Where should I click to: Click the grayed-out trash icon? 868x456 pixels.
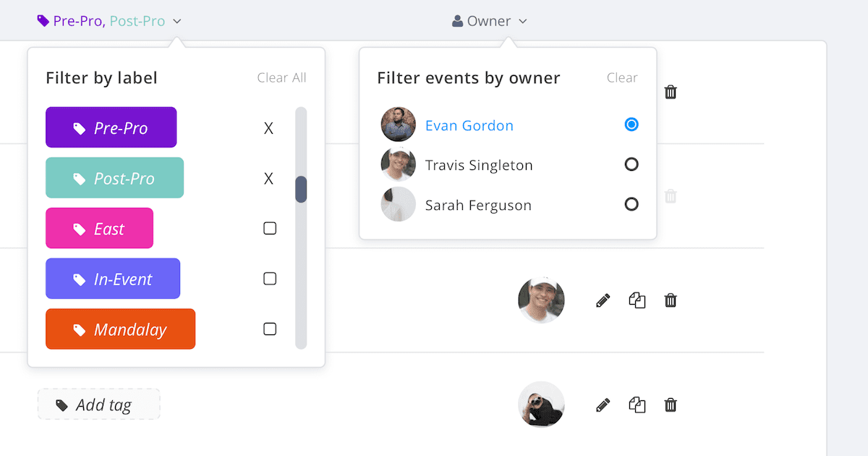[x=671, y=195]
